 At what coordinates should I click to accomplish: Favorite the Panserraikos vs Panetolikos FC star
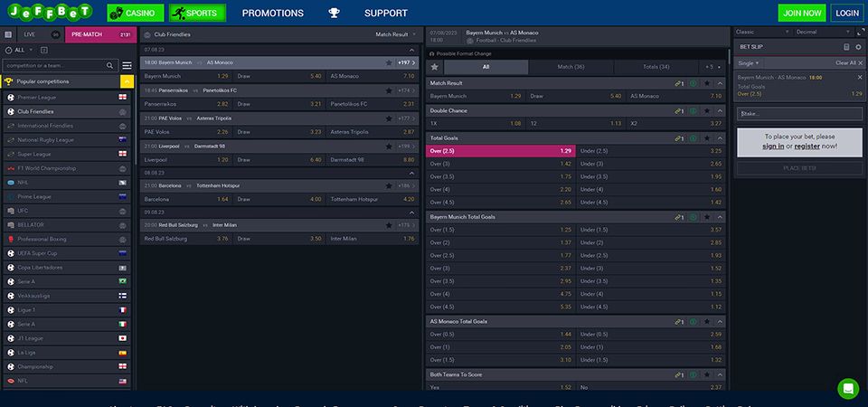pos(389,90)
